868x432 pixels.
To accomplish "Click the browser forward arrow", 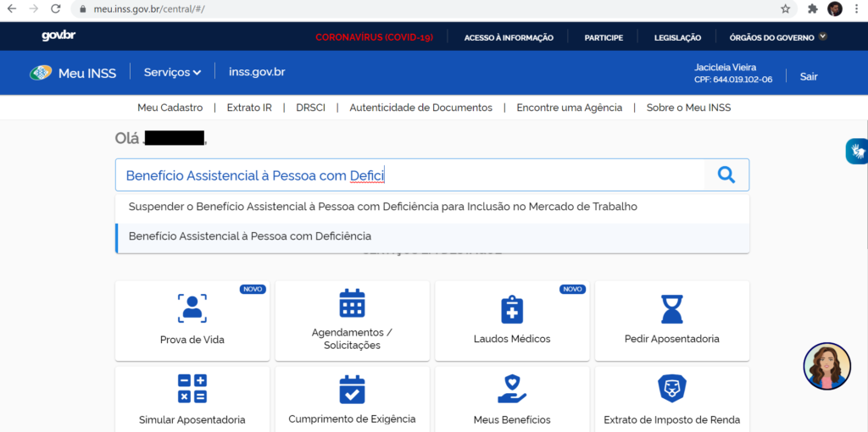I will click(33, 8).
